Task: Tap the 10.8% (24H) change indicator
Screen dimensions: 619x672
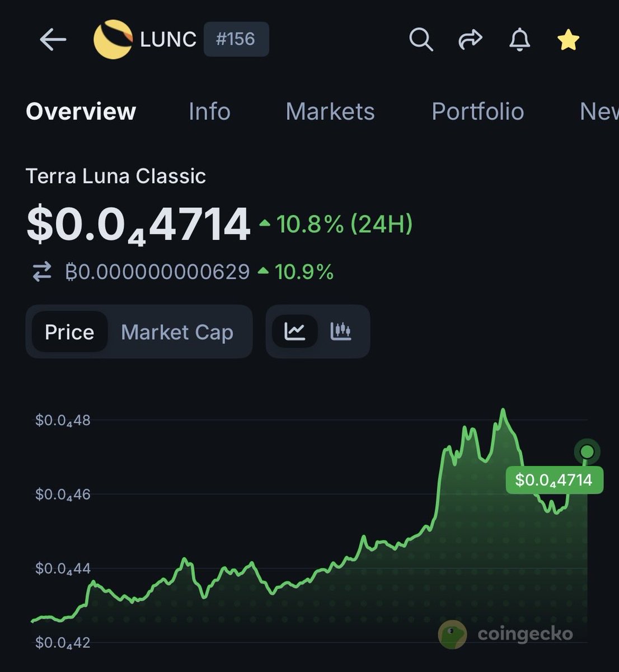Action: pos(336,224)
